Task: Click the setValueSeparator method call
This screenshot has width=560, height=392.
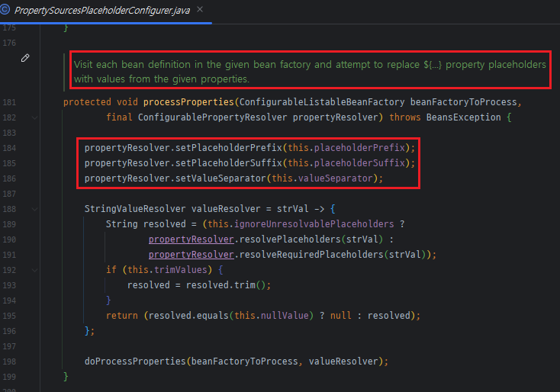Action: click(220, 178)
